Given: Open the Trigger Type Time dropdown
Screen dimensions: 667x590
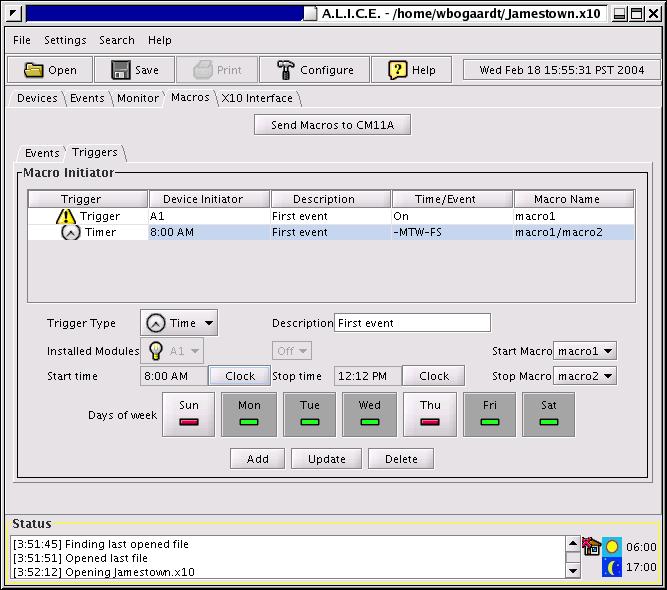Looking at the screenshot, I should [x=179, y=323].
